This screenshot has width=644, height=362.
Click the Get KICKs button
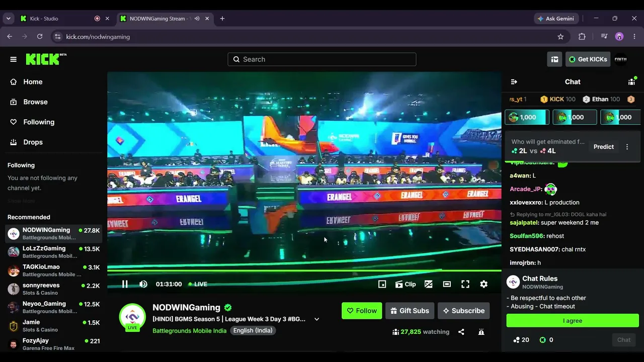pos(588,59)
